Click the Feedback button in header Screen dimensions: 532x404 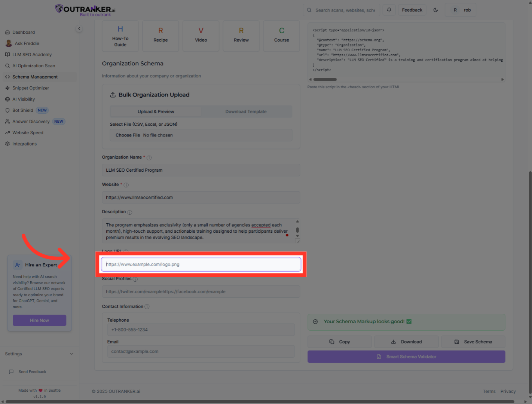point(412,10)
